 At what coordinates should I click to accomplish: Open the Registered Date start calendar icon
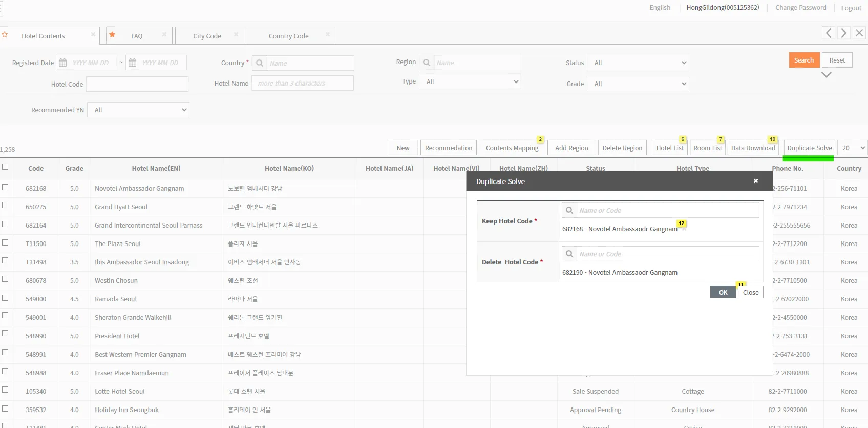(x=63, y=63)
